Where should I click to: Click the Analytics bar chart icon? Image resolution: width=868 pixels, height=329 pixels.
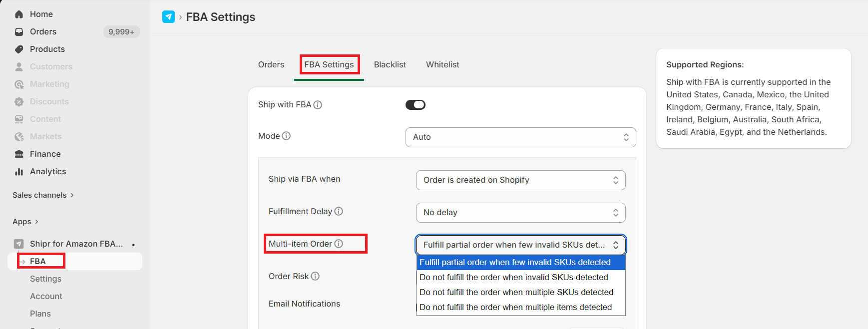(19, 172)
